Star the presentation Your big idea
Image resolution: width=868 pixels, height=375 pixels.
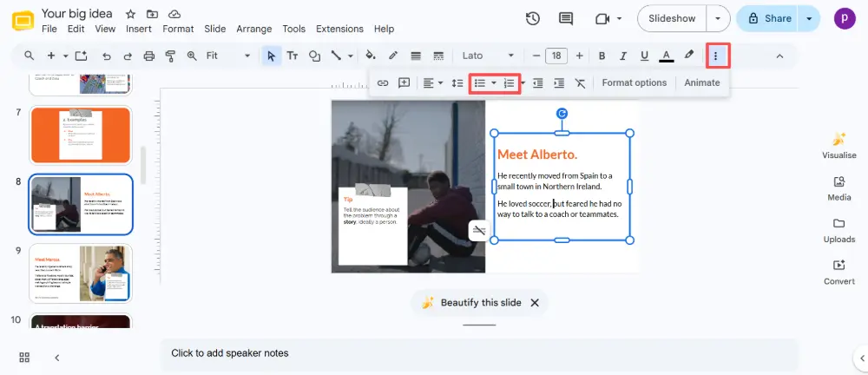(x=131, y=13)
